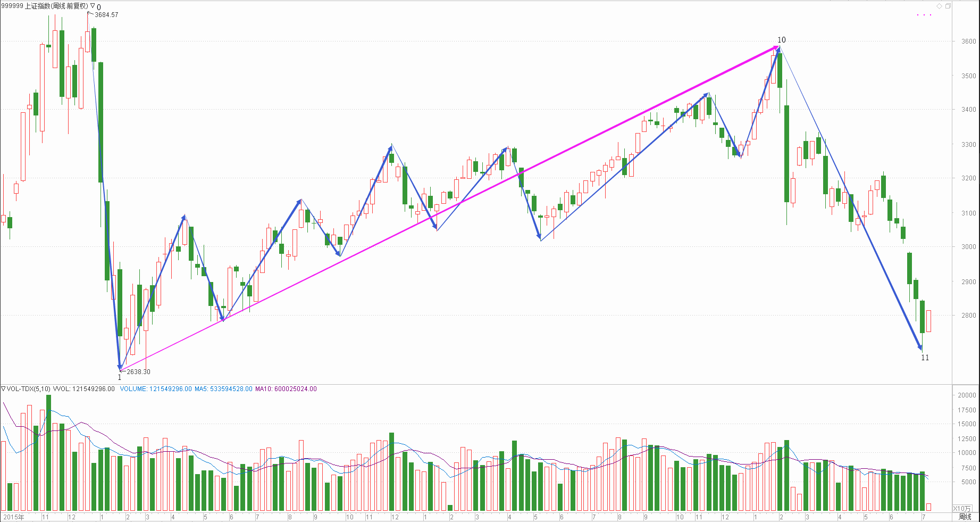The image size is (980, 522).
Task: Select the 2638.30 low price label
Action: [x=138, y=372]
